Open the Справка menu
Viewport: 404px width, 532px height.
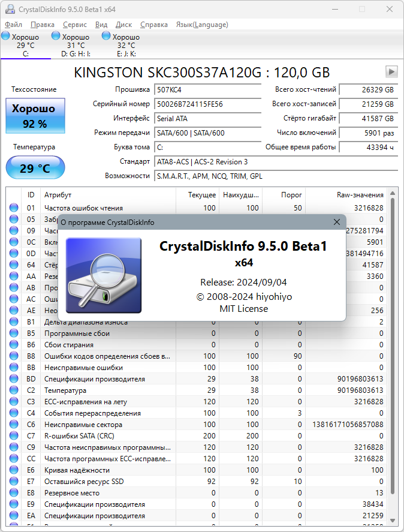154,25
